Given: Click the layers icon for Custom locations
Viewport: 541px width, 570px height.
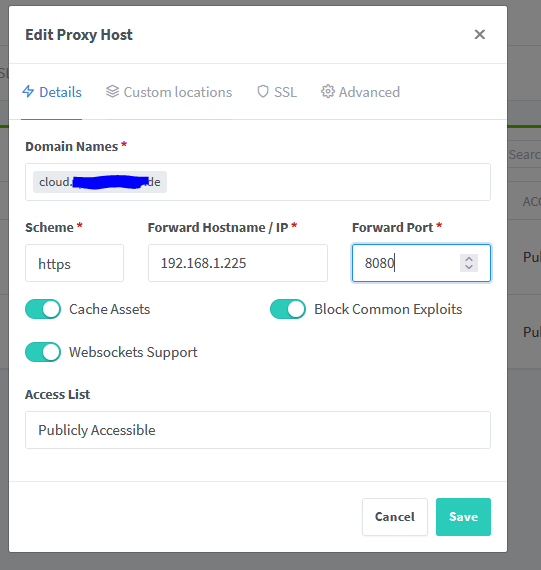Looking at the screenshot, I should coord(112,92).
